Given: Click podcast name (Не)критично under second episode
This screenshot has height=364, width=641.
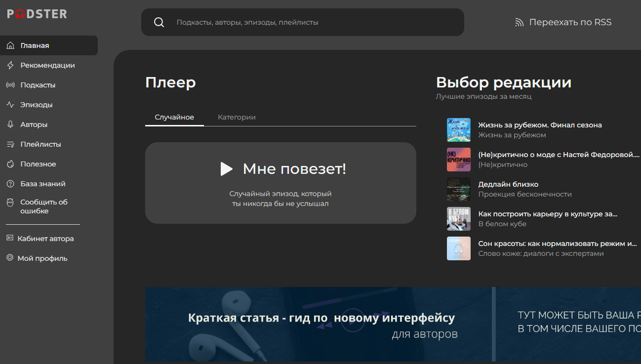Looking at the screenshot, I should pos(503,164).
